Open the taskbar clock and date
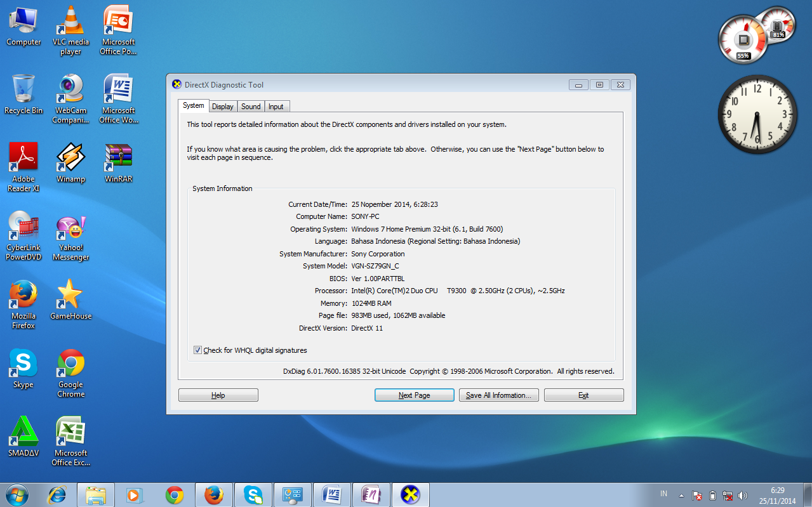Screen dimensions: 812x507 pos(779,495)
